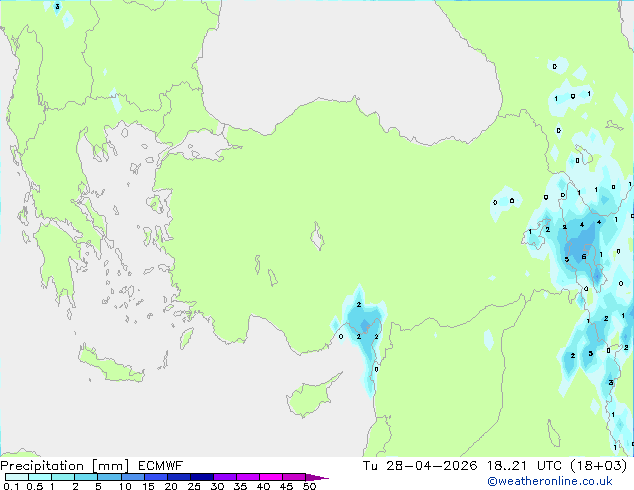Click the 0.5–1 mm legend color swatch
Viewport: 634px width, 490px height.
(x=40, y=477)
